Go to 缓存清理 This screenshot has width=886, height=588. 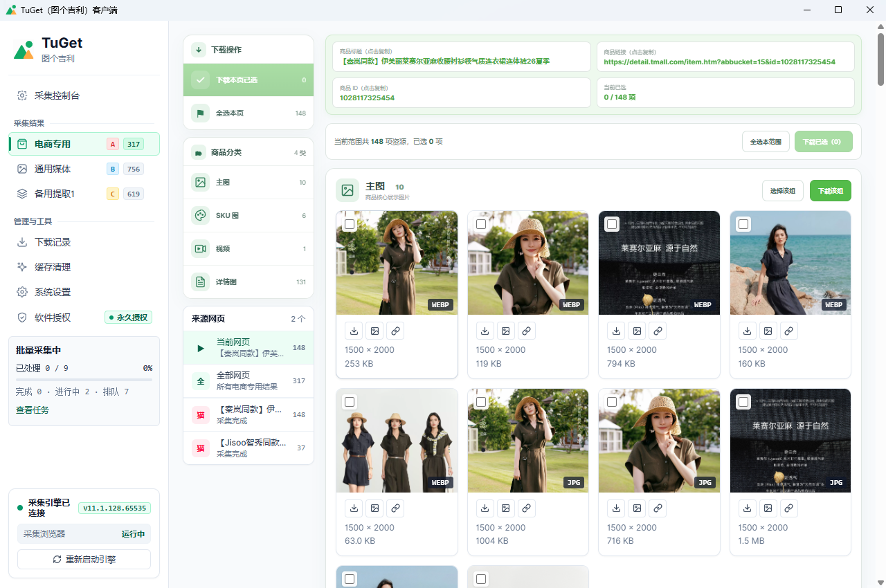pos(84,267)
